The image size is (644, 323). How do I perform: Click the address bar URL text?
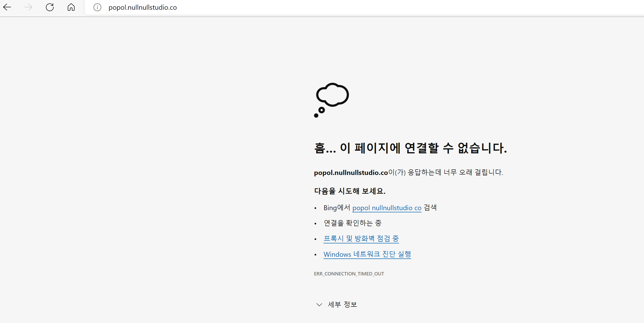pyautogui.click(x=143, y=8)
